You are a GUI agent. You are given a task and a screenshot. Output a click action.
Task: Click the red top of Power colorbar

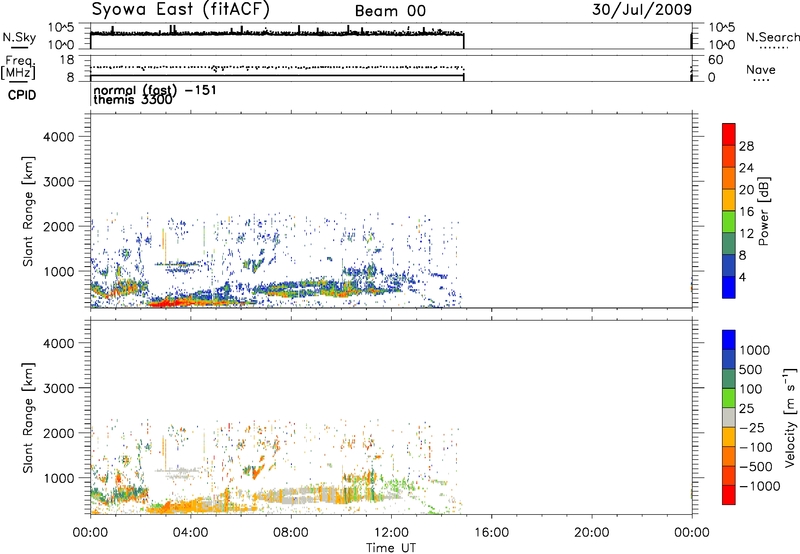pyautogui.click(x=729, y=134)
